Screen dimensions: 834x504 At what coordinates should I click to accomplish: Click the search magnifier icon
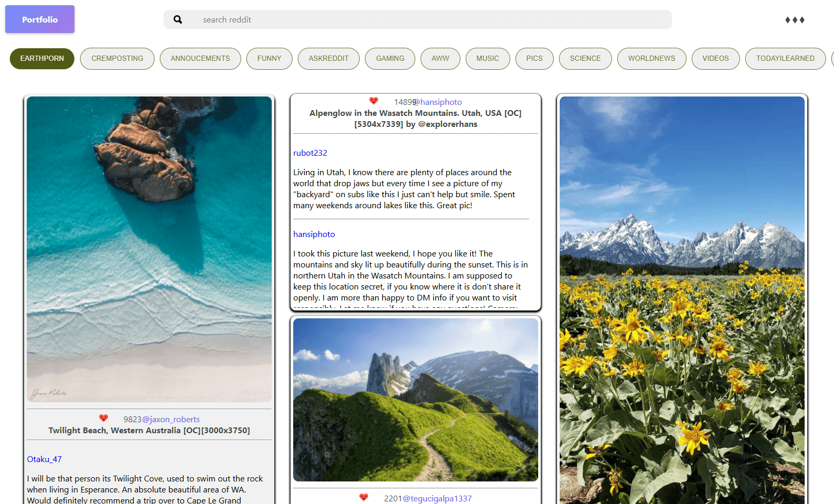coord(178,19)
